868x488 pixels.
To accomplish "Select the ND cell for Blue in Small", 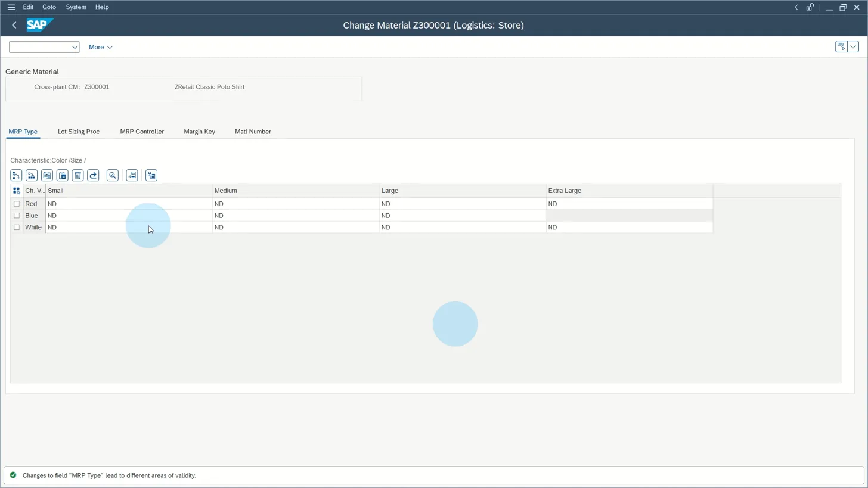I will (x=129, y=216).
